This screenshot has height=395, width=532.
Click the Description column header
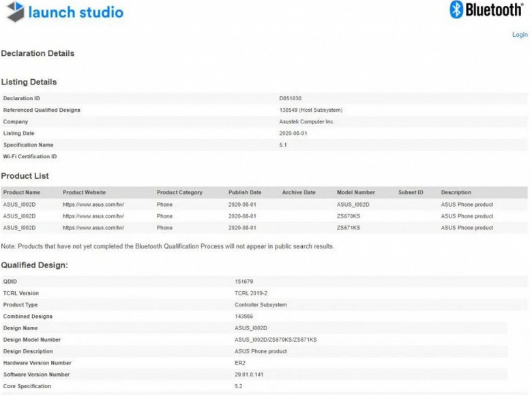456,192
